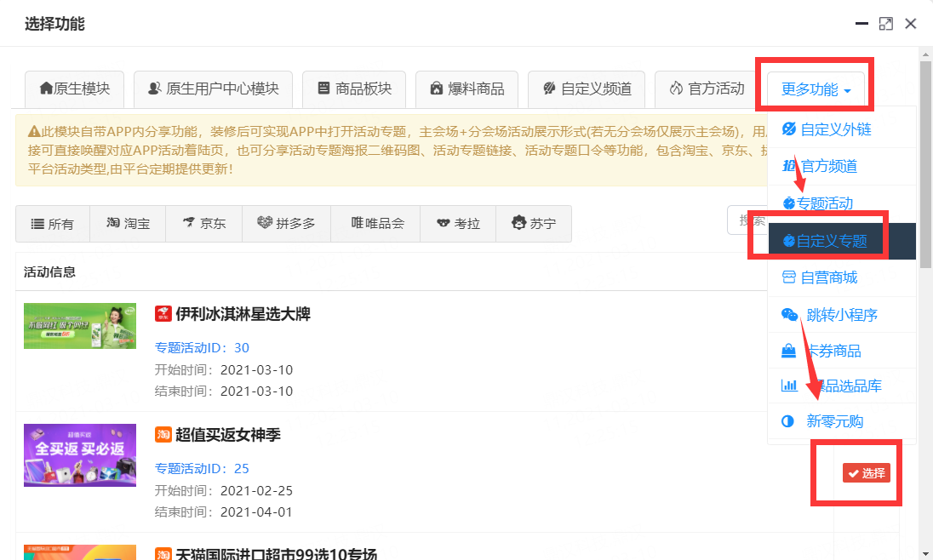Select 专题活动 in the dropdown
The width and height of the screenshot is (933, 560).
841,203
